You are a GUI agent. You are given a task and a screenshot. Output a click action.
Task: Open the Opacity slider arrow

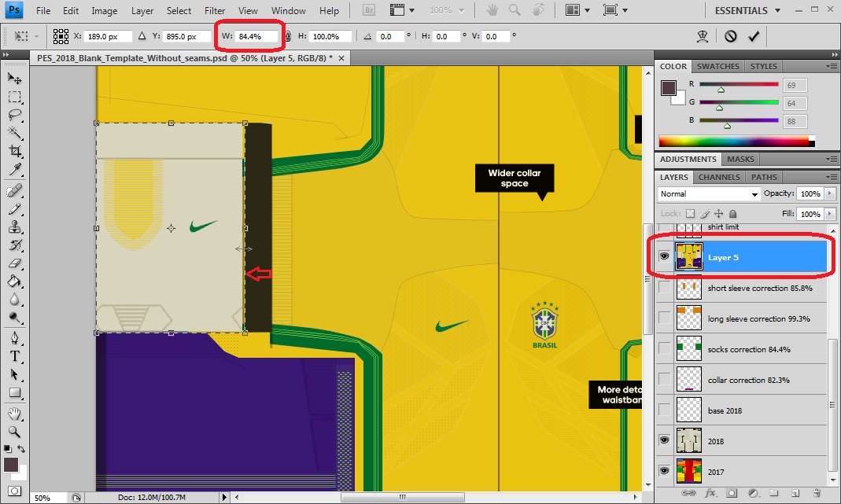pyautogui.click(x=830, y=193)
